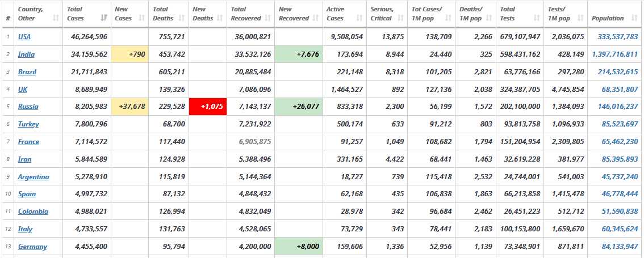Select Argentina deaths per million 2,532
This screenshot has height=258, width=644.
[483, 177]
